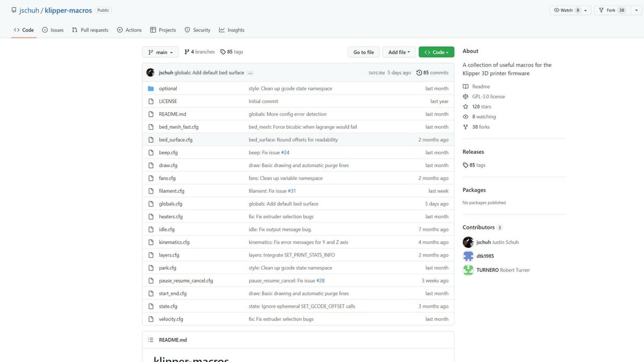Click the fork icon beside 38 forks
This screenshot has width=644, height=362.
click(x=465, y=127)
